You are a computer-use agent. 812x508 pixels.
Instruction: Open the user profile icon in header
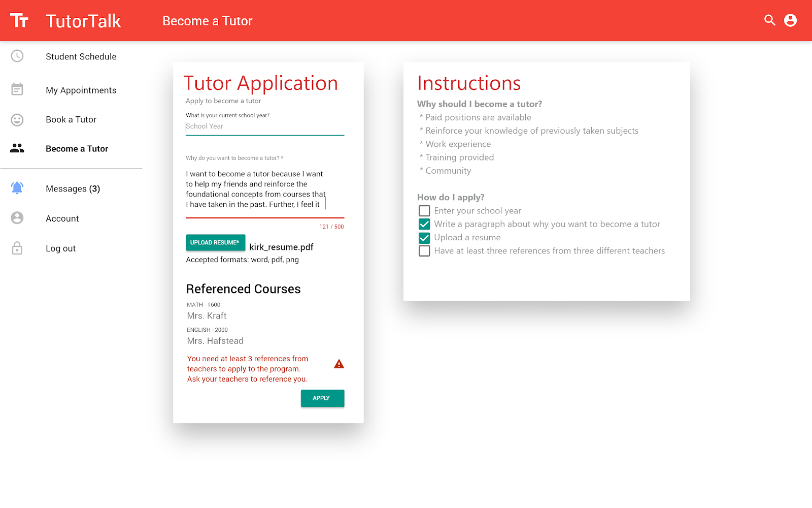(x=790, y=20)
